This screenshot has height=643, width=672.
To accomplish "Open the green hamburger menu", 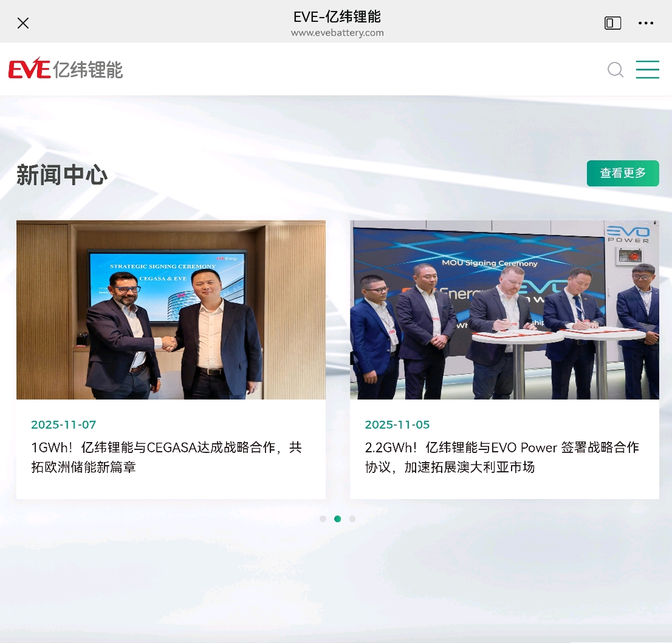I will [647, 69].
